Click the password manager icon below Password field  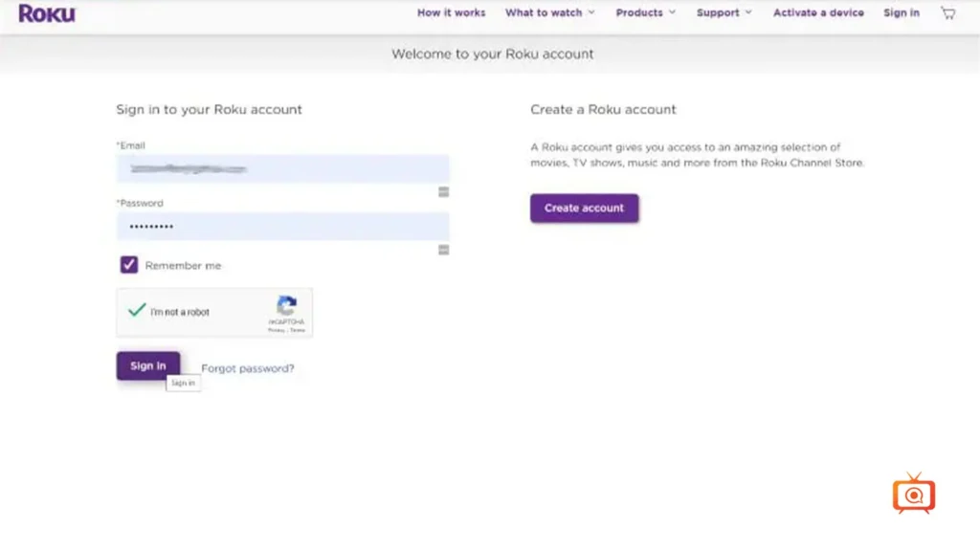(x=443, y=250)
